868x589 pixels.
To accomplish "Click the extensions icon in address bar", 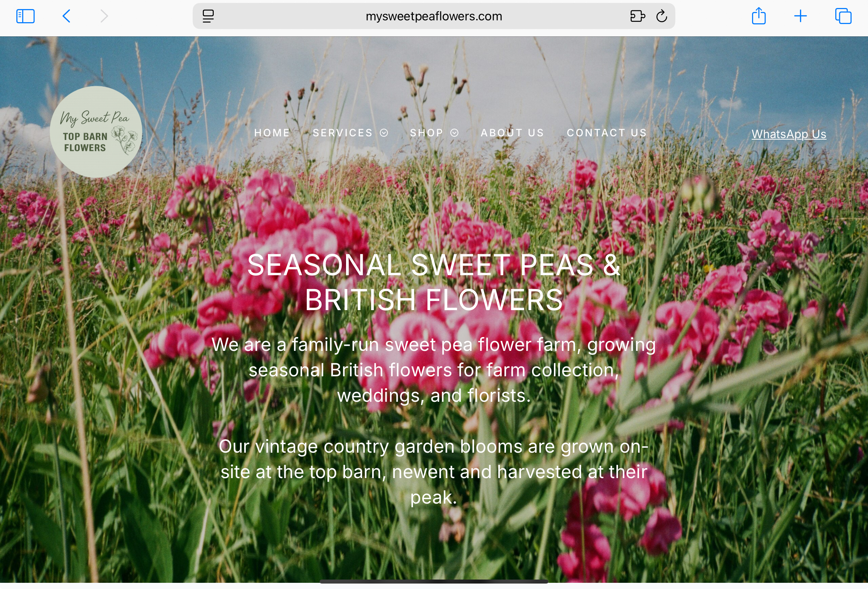I will pos(637,16).
